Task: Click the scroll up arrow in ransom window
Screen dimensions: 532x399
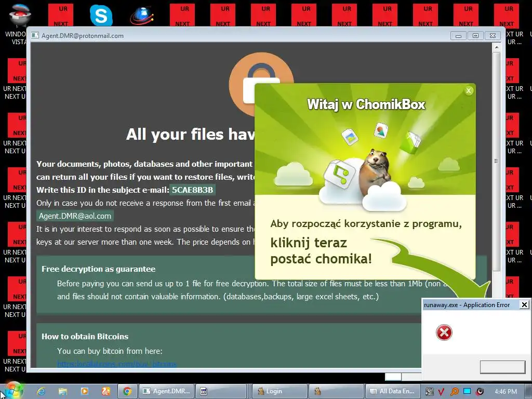Action: click(496, 47)
